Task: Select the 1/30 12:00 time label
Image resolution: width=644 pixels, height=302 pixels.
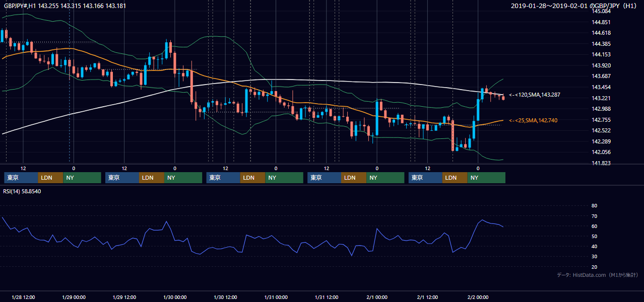Action: tap(226, 297)
